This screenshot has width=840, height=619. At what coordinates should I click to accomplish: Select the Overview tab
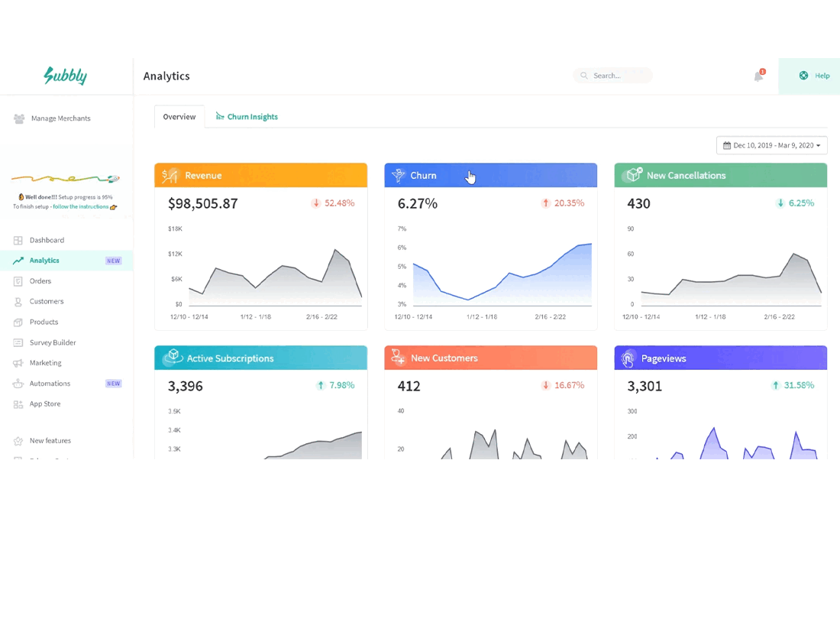pos(179,117)
